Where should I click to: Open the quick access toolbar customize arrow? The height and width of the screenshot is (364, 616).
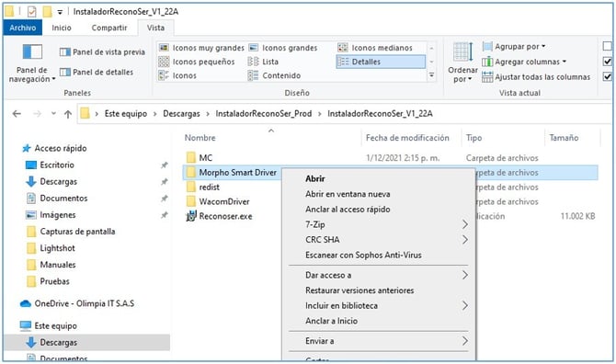click(60, 12)
